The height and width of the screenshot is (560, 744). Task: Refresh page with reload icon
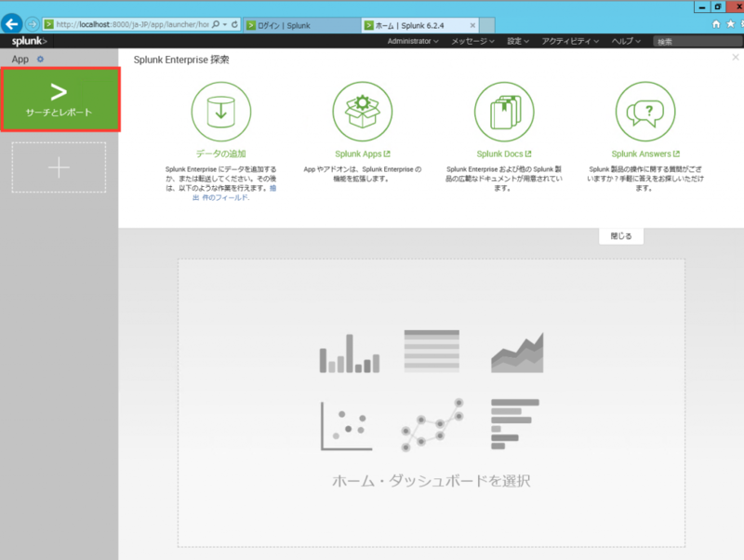(235, 24)
